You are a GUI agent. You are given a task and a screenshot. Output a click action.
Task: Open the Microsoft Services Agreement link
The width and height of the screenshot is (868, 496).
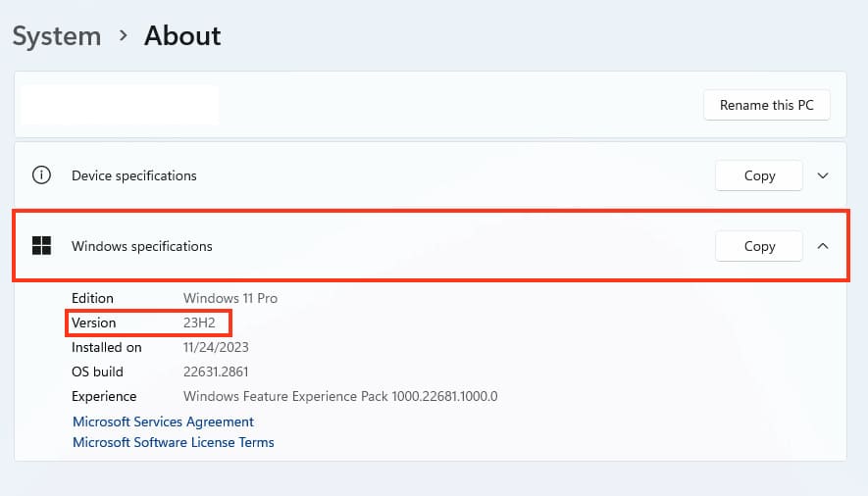163,422
